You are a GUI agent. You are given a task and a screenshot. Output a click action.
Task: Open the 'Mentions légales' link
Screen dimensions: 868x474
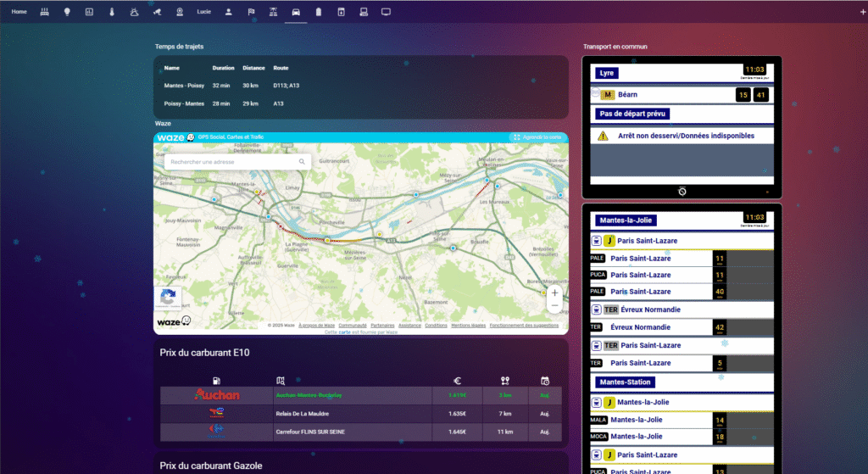tap(468, 325)
